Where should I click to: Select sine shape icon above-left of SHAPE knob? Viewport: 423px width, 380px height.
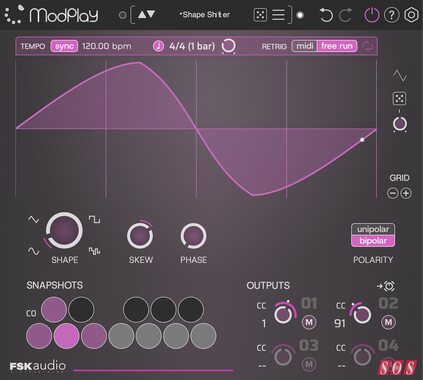(x=33, y=219)
